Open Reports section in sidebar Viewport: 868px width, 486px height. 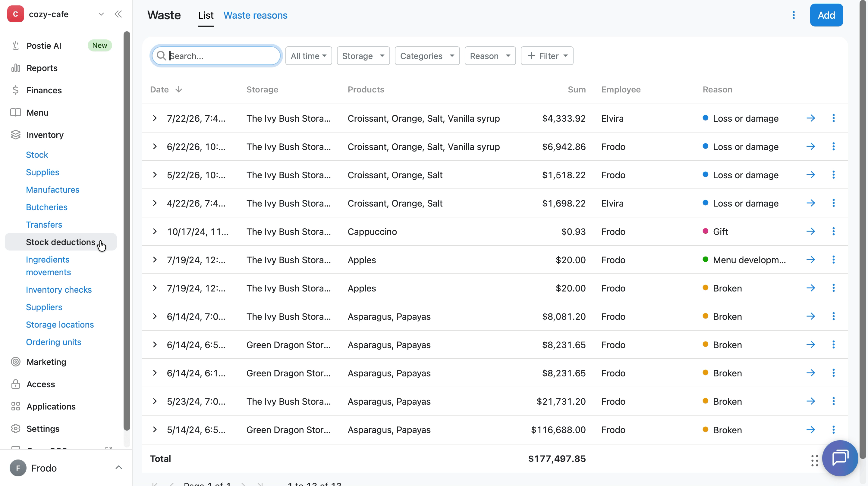point(42,68)
